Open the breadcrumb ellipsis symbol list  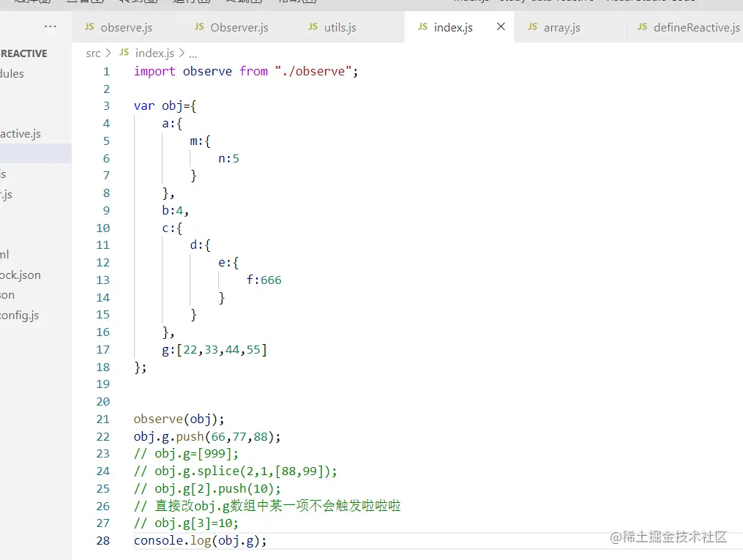[x=193, y=54]
